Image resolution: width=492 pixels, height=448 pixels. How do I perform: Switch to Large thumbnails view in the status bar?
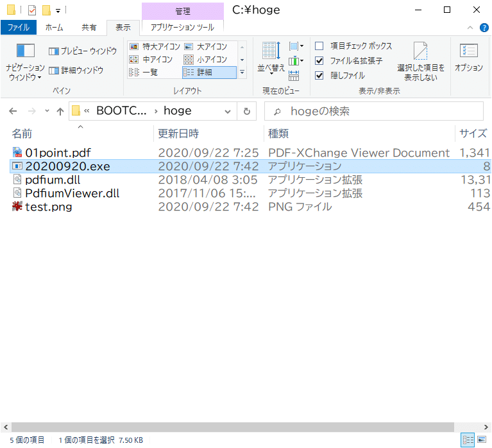click(x=482, y=440)
